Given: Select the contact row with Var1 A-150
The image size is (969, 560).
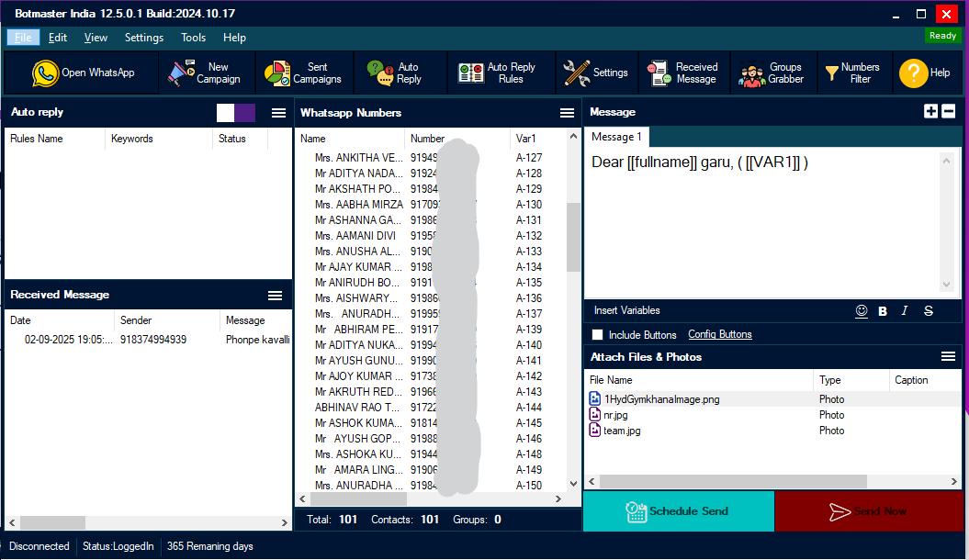Looking at the screenshot, I should point(431,486).
